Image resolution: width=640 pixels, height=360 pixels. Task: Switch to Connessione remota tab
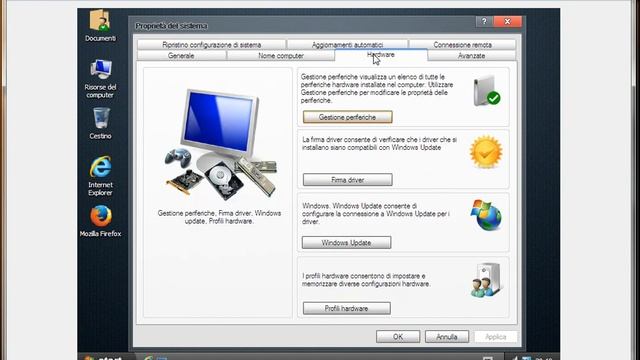click(x=462, y=44)
